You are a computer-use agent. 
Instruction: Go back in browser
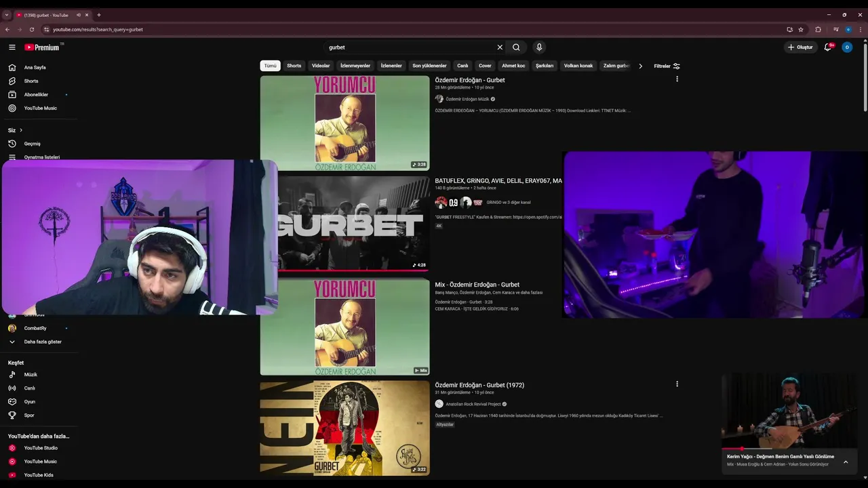coord(7,30)
